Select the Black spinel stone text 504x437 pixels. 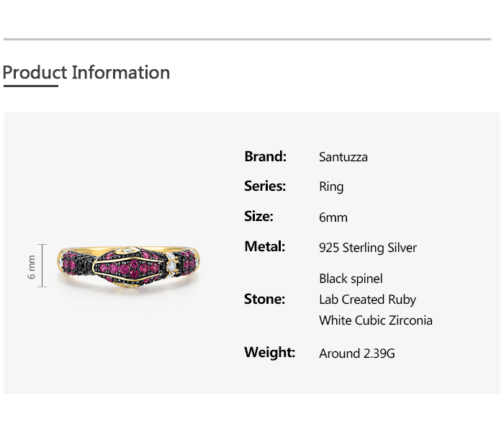pyautogui.click(x=351, y=279)
